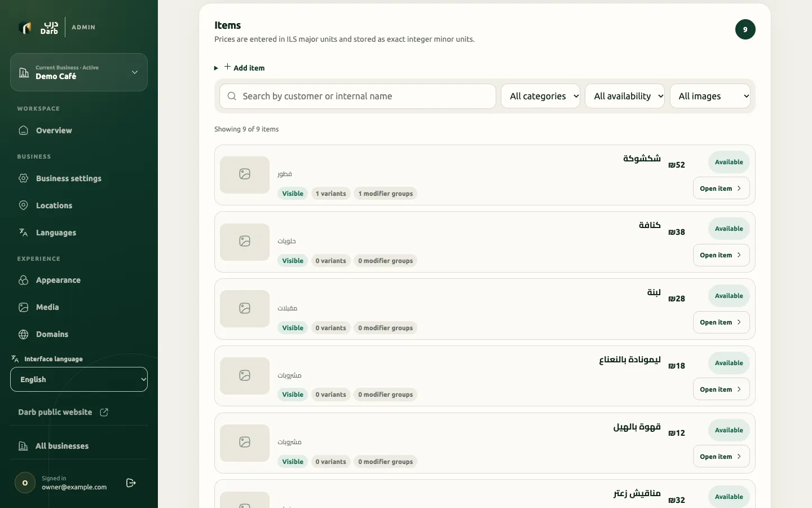Click the items count badge 9
This screenshot has height=508, width=812.
[745, 29]
